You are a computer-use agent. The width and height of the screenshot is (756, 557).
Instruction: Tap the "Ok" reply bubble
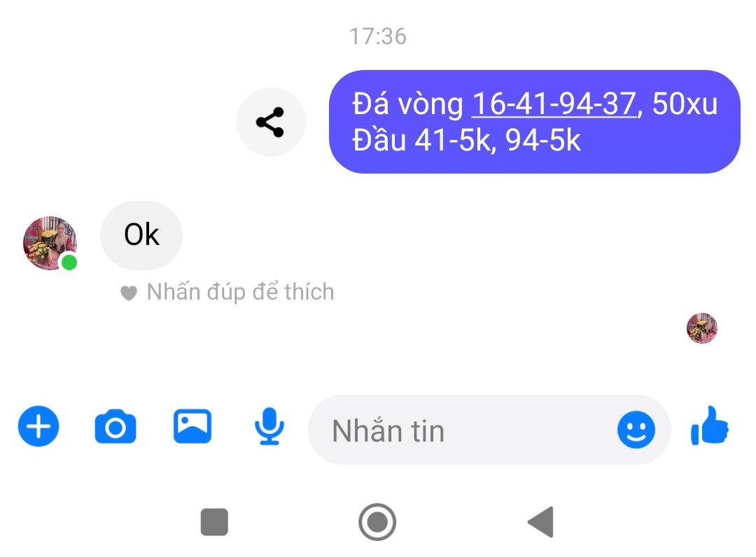141,235
